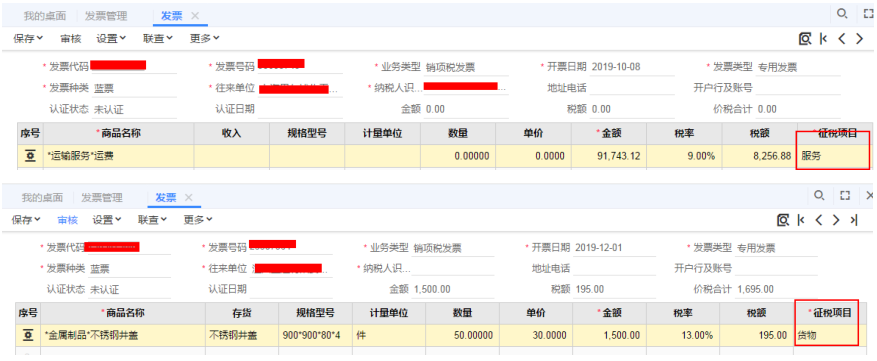Click the 发票类型 field in the lower window
The image size is (877, 361).
(x=776, y=248)
